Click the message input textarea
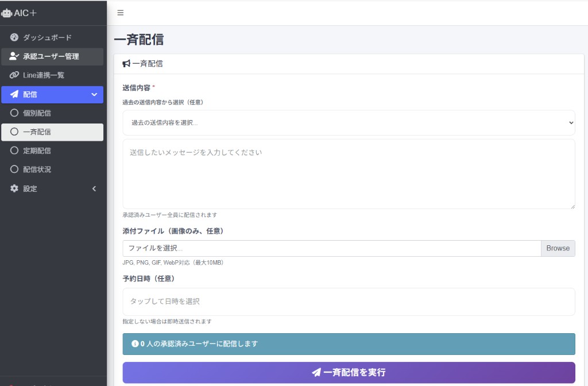Viewport: 588px width, 386px height. [348, 173]
